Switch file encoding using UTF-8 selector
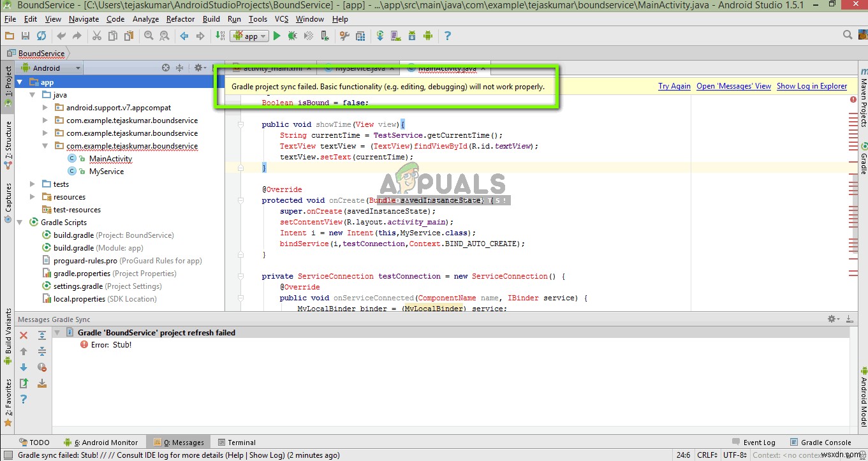The height and width of the screenshot is (461, 868). point(733,455)
